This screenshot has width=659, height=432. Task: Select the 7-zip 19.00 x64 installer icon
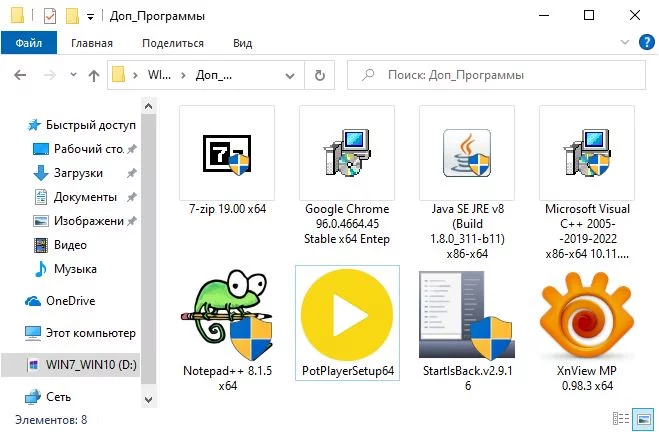[227, 153]
